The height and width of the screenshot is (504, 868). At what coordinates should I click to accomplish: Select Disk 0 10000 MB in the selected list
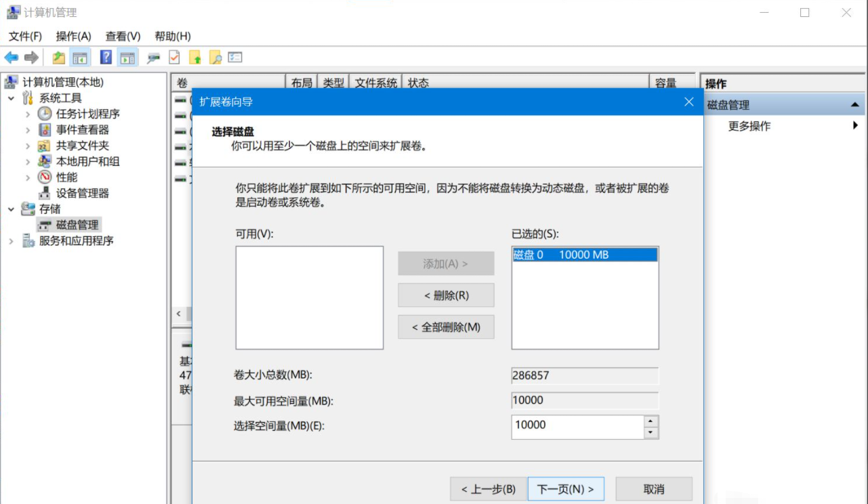tap(584, 255)
